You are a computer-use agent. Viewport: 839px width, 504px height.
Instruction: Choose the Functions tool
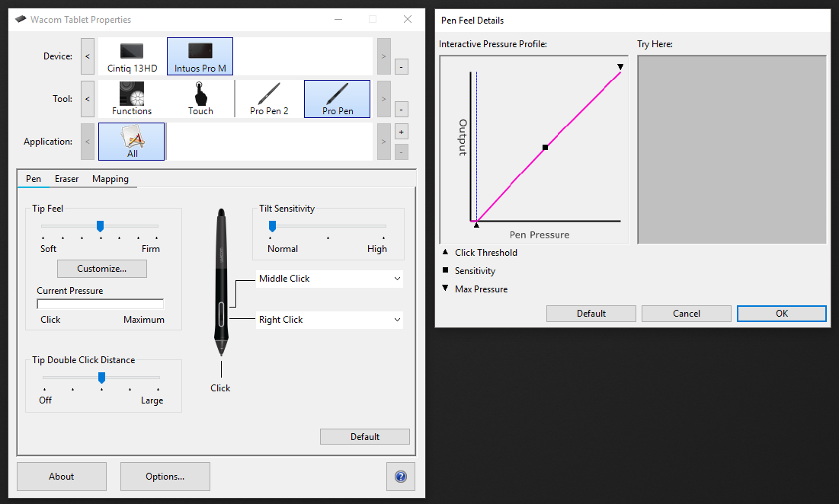(x=132, y=99)
